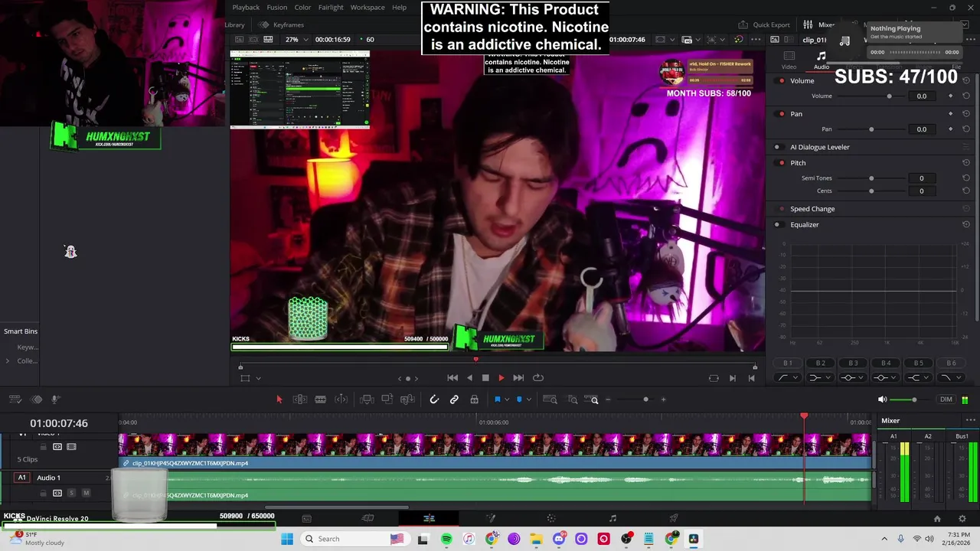This screenshot has width=980, height=551.
Task: Select the Trim Edit Mode tool
Action: (300, 399)
